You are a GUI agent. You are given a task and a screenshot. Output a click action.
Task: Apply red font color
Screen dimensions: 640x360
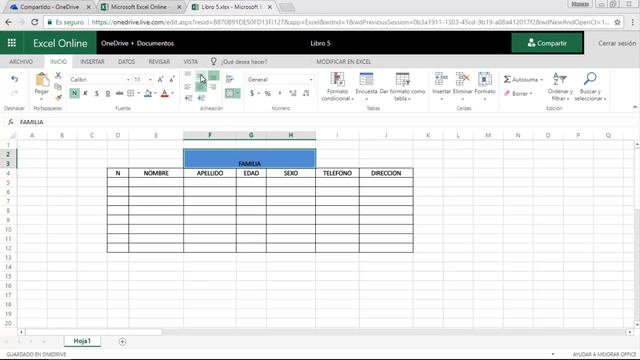(164, 93)
